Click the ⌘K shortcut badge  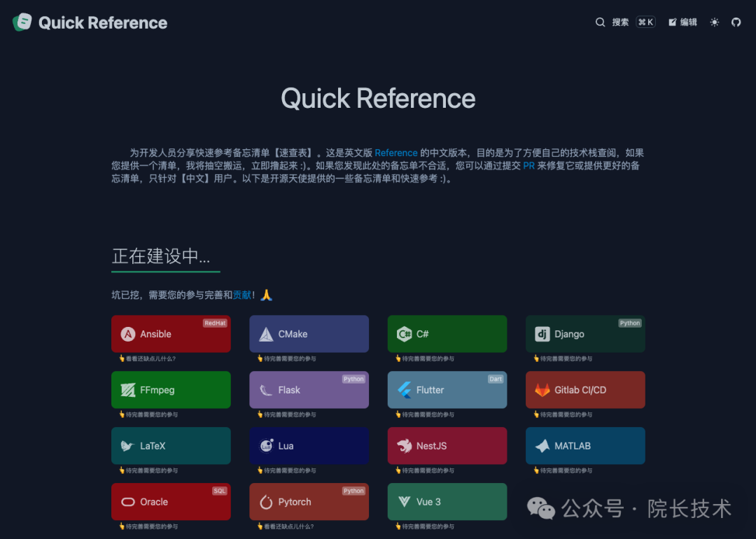coord(645,22)
